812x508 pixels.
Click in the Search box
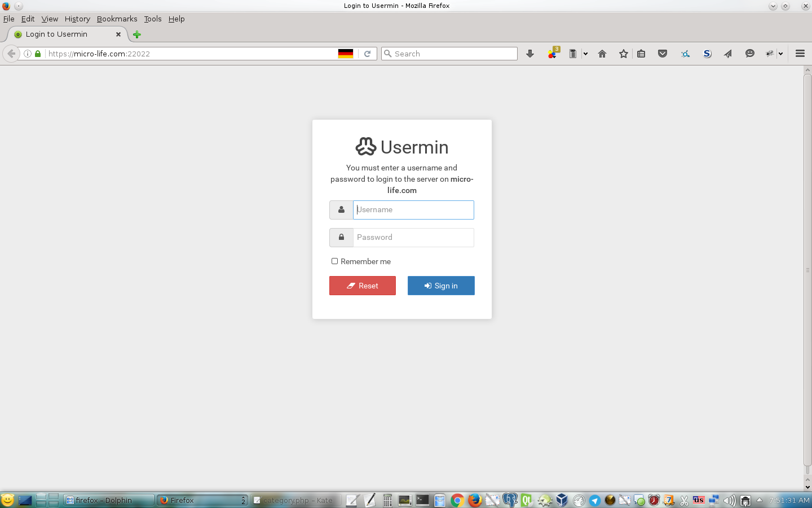[x=449, y=54]
